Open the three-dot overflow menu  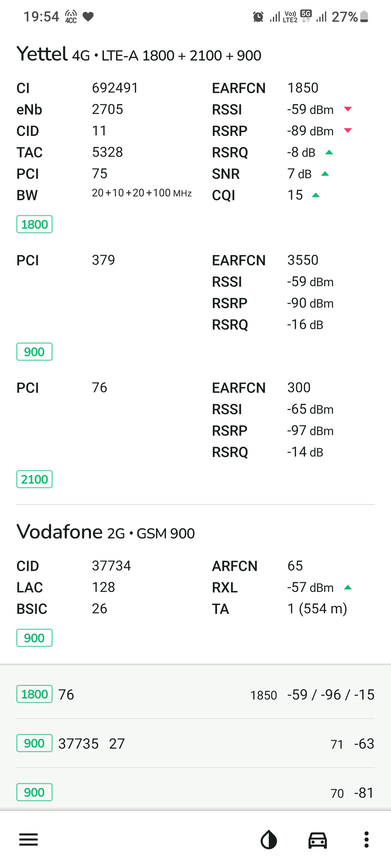pos(366,840)
